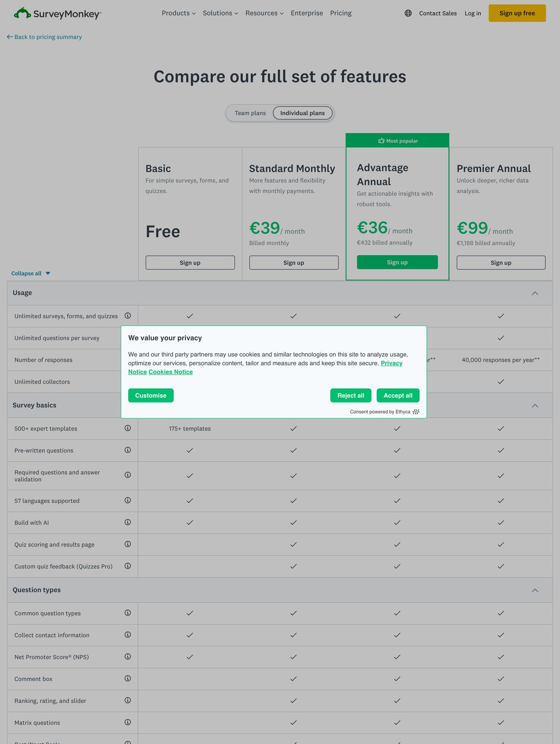Open the Products dropdown menu
This screenshot has height=744, width=560.
coord(178,13)
